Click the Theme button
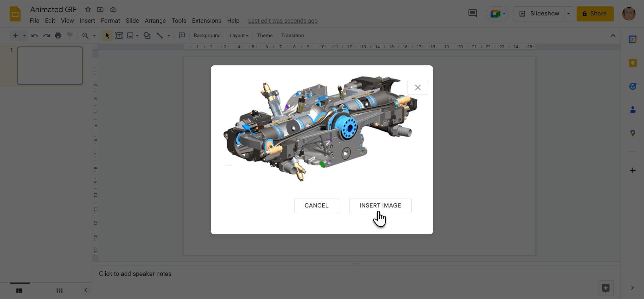 click(x=265, y=36)
